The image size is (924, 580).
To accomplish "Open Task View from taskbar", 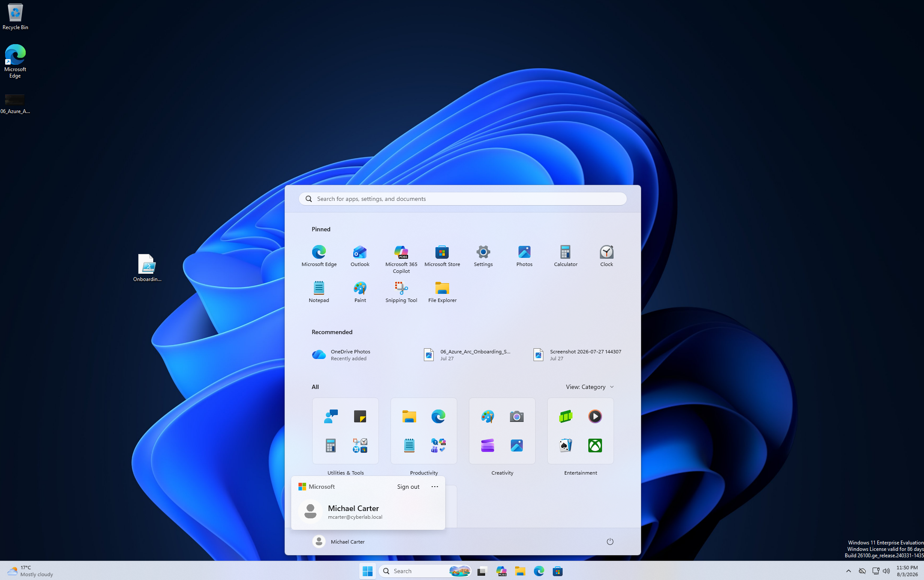I will tap(482, 571).
